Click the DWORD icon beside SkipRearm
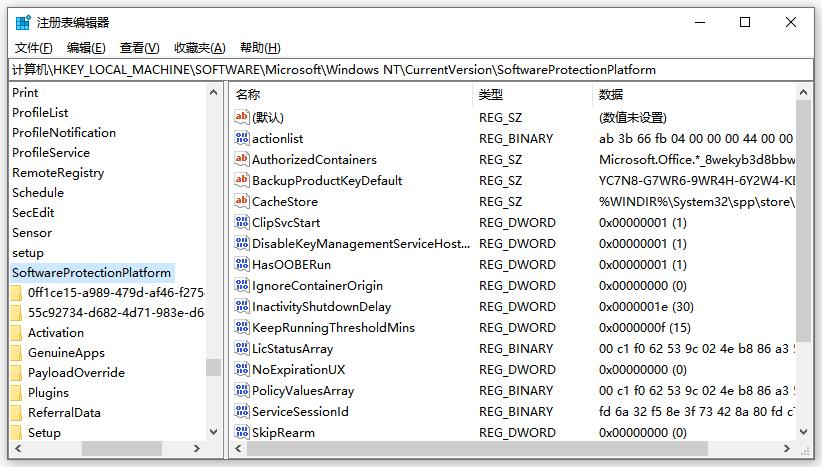This screenshot has width=822, height=467. point(241,432)
